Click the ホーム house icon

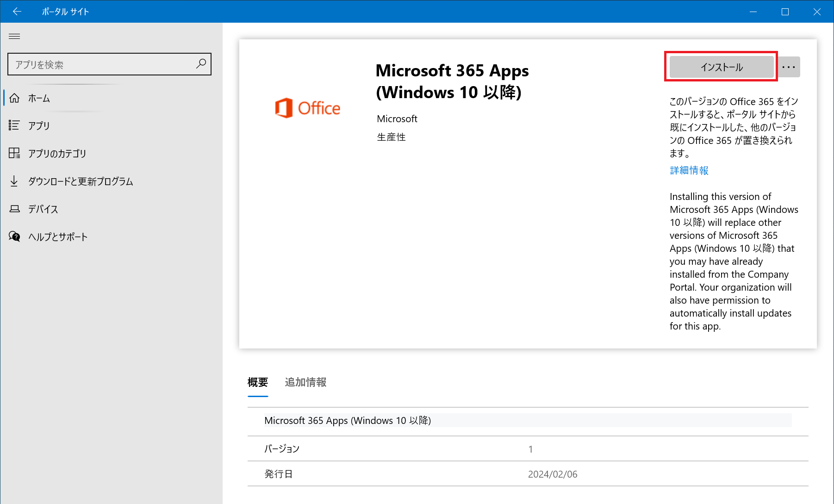coord(14,98)
